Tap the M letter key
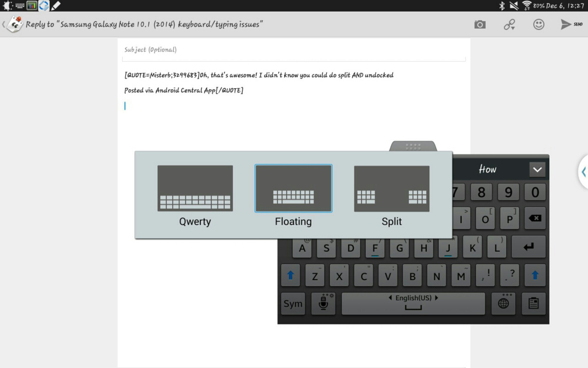The width and height of the screenshot is (588, 368). click(x=461, y=275)
